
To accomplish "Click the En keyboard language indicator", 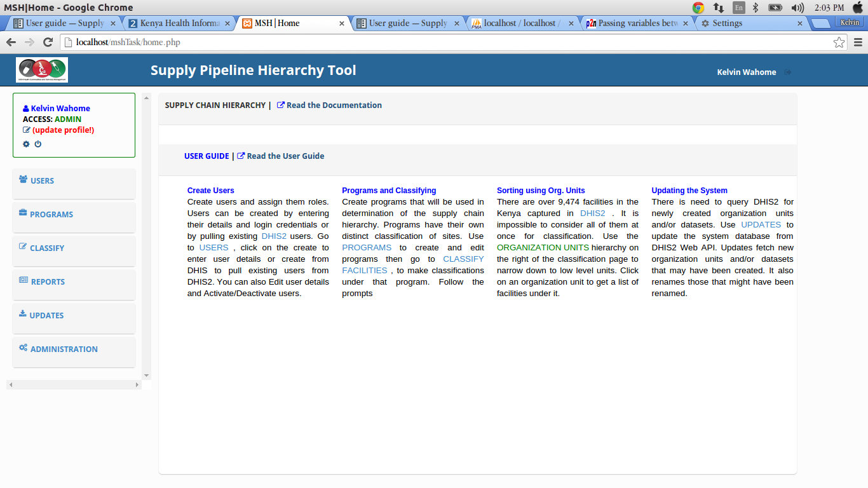I will [739, 8].
